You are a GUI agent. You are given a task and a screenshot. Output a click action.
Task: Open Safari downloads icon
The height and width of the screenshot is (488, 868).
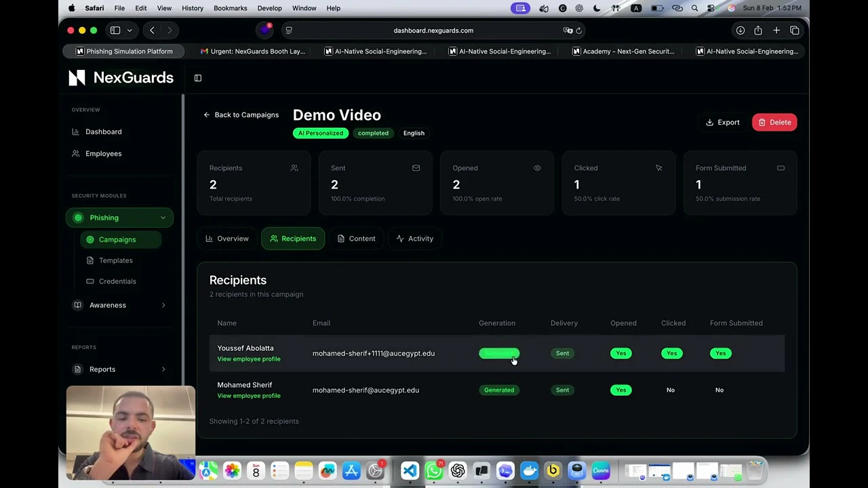(x=741, y=30)
